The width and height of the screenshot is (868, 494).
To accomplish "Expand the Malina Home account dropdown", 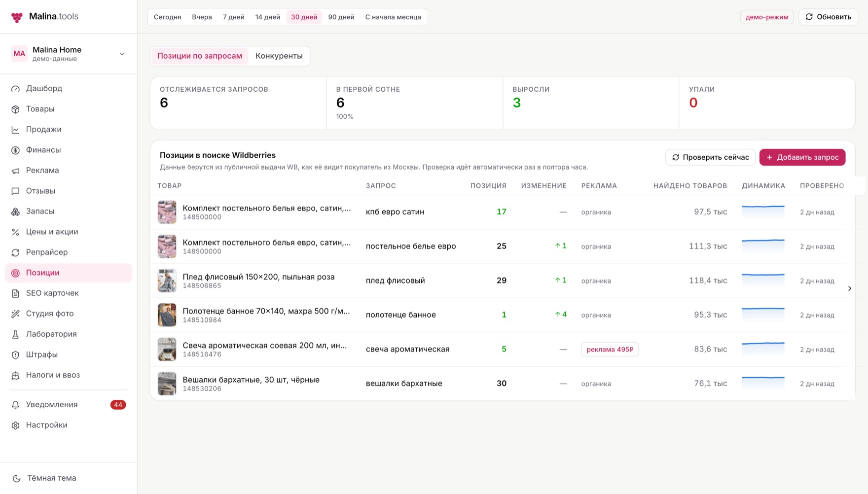I will pos(122,54).
